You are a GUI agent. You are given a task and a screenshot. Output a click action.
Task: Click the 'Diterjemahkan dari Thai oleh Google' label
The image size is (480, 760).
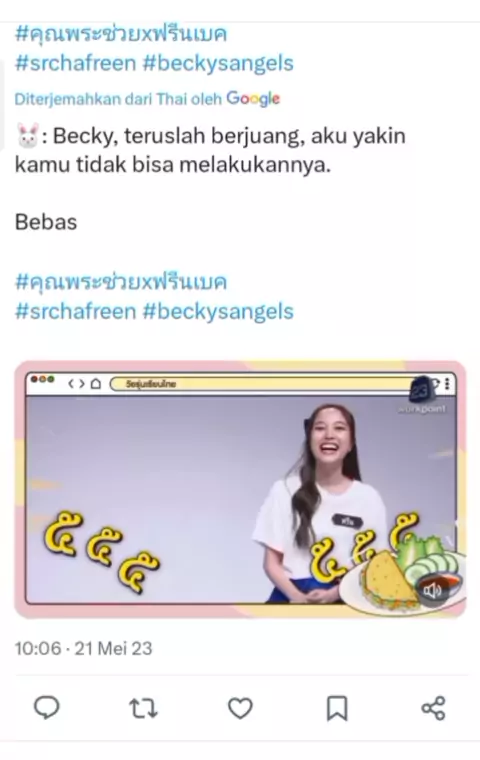pyautogui.click(x=147, y=99)
